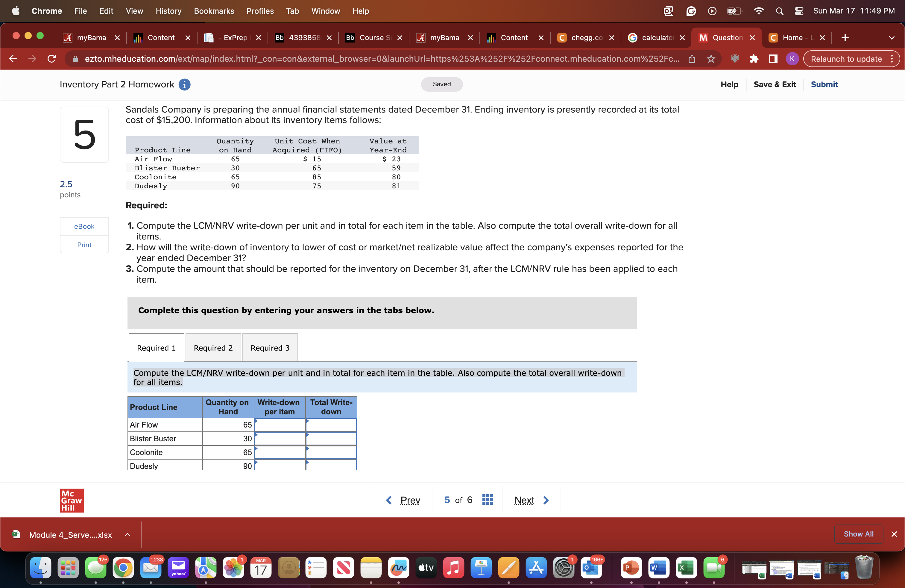Click the McGraw Hill logo
This screenshot has width=905, height=588.
click(x=71, y=500)
